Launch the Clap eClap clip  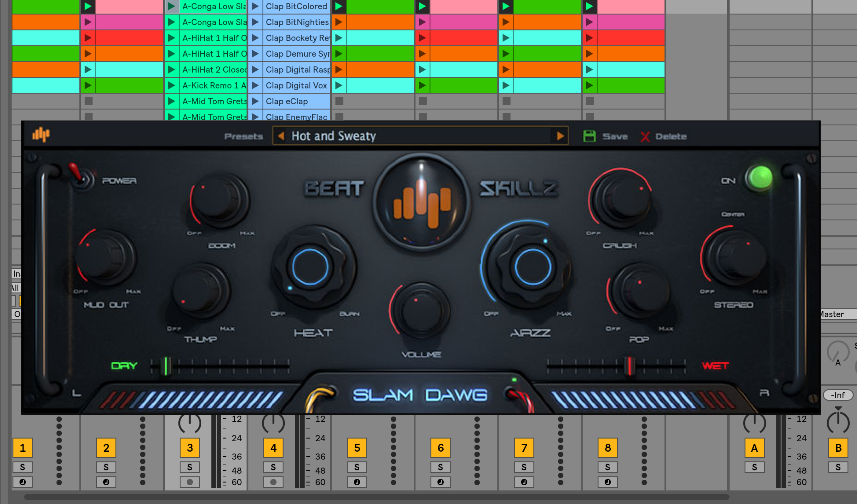(x=255, y=101)
